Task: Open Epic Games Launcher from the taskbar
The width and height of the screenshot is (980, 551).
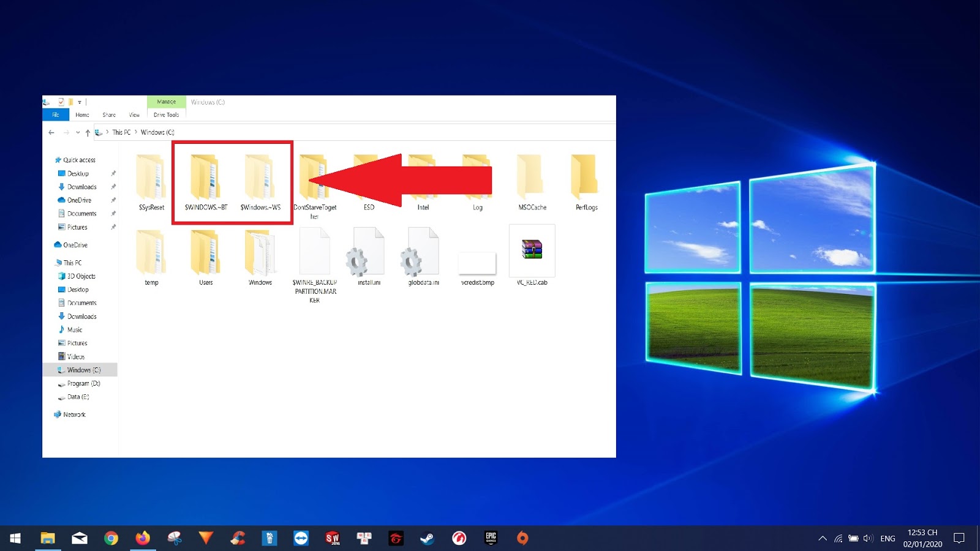Action: (x=491, y=538)
